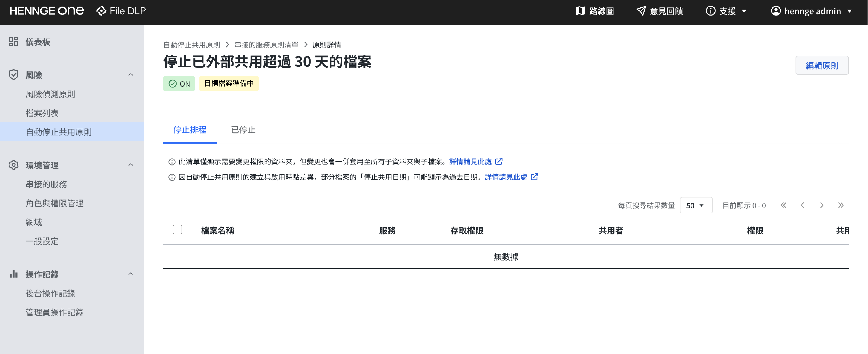
Task: Click the 儀表板 dashboard grid icon
Action: (14, 42)
